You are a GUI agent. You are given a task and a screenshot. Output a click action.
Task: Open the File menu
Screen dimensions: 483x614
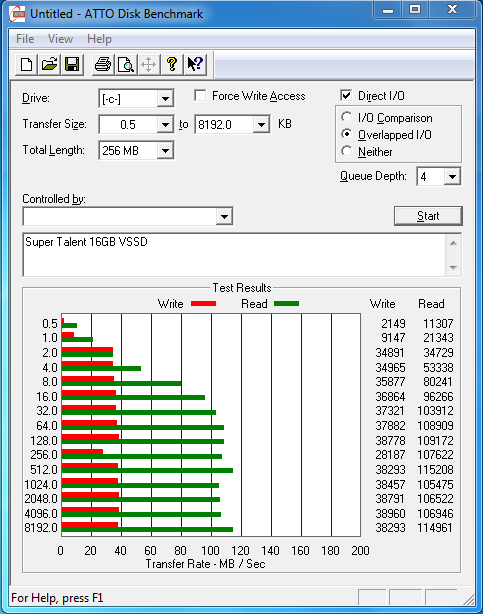(x=25, y=39)
